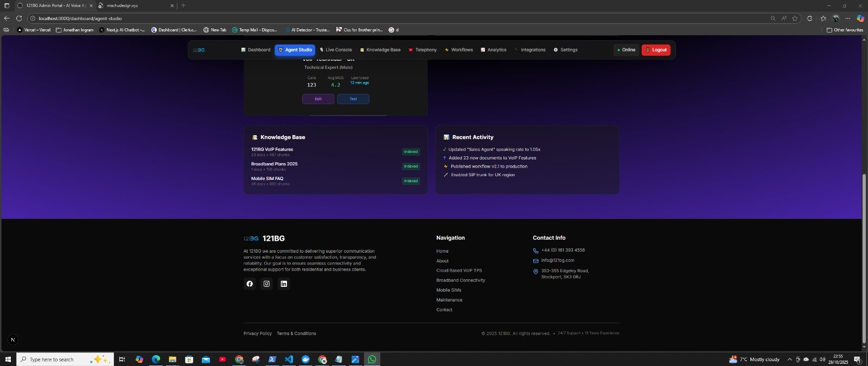868x366 pixels.
Task: Open the tab actions menu icon
Action: [7, 5]
